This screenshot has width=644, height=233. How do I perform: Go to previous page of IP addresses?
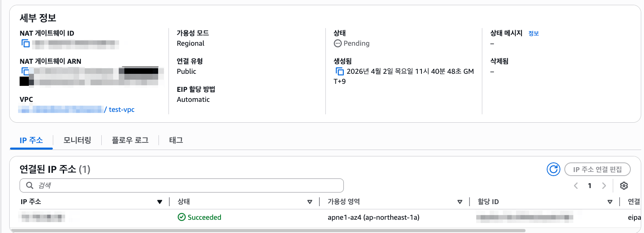pyautogui.click(x=576, y=186)
